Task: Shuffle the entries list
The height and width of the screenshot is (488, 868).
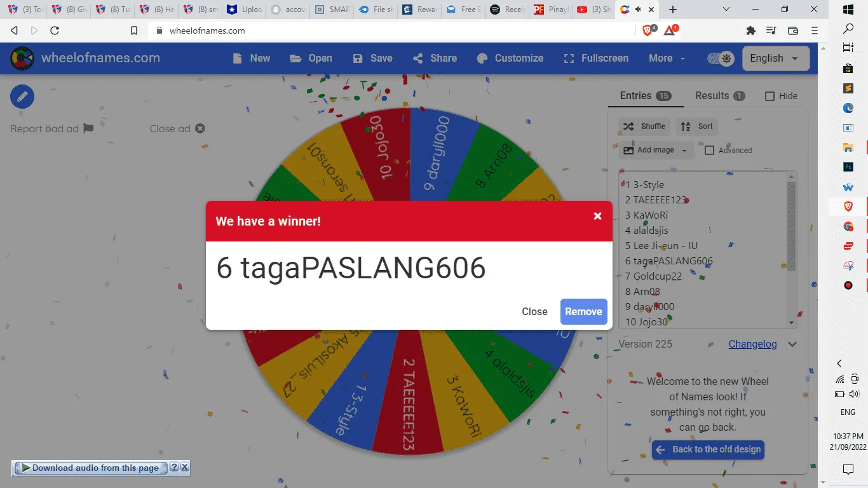Action: (x=644, y=126)
